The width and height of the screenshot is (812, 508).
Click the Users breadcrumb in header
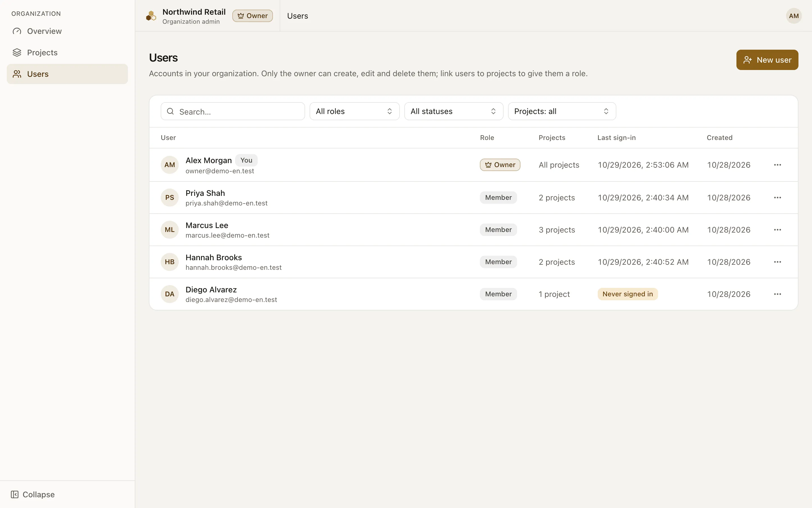click(298, 16)
